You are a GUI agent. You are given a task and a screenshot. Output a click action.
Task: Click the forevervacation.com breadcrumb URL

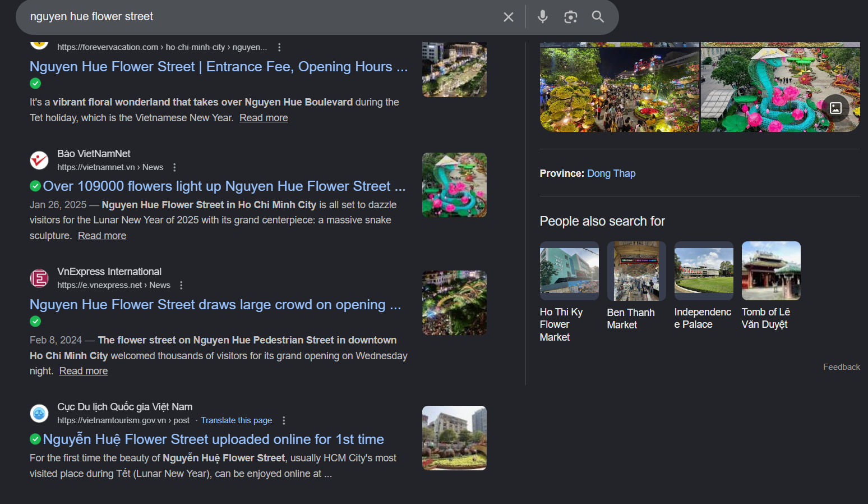[162, 47]
